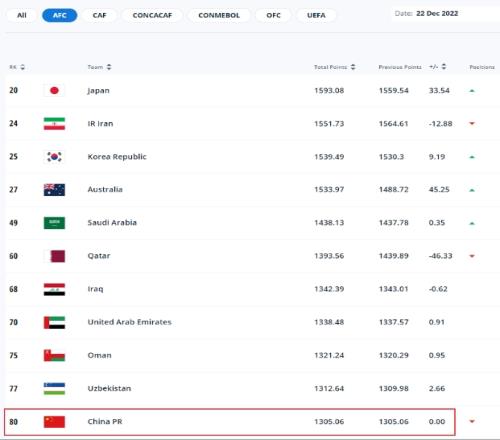
Task: Sort by the +/- column arrows
Action: click(x=444, y=67)
